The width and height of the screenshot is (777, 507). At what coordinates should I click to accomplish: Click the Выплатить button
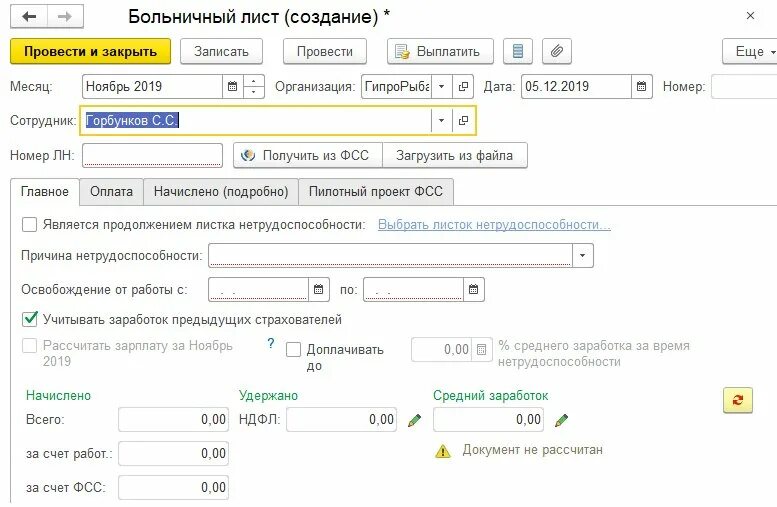[x=440, y=52]
